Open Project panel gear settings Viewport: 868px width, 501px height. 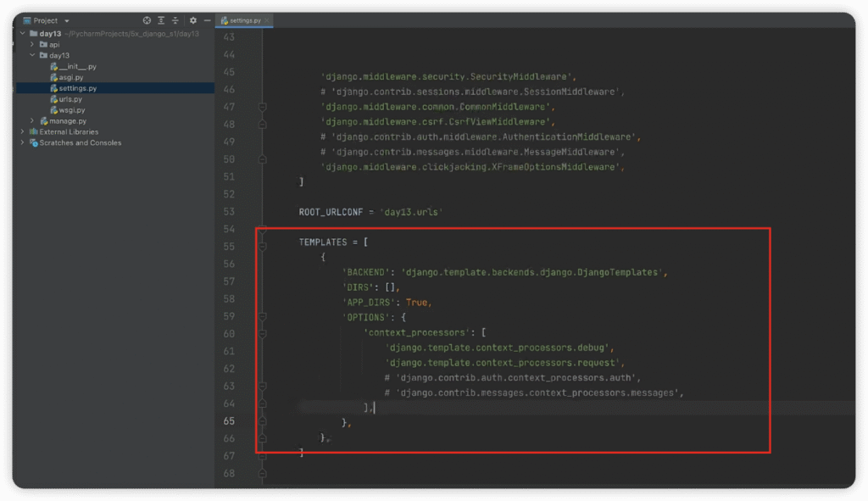193,20
